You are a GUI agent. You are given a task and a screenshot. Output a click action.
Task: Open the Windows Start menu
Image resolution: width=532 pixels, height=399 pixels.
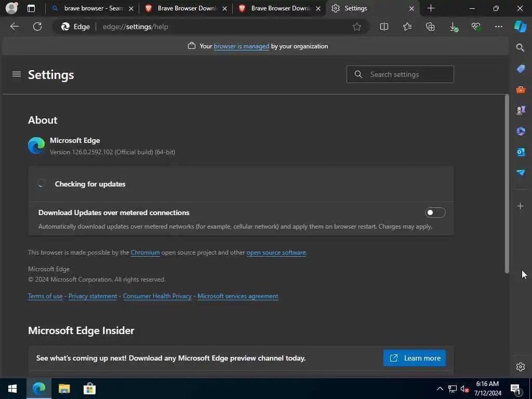point(12,389)
